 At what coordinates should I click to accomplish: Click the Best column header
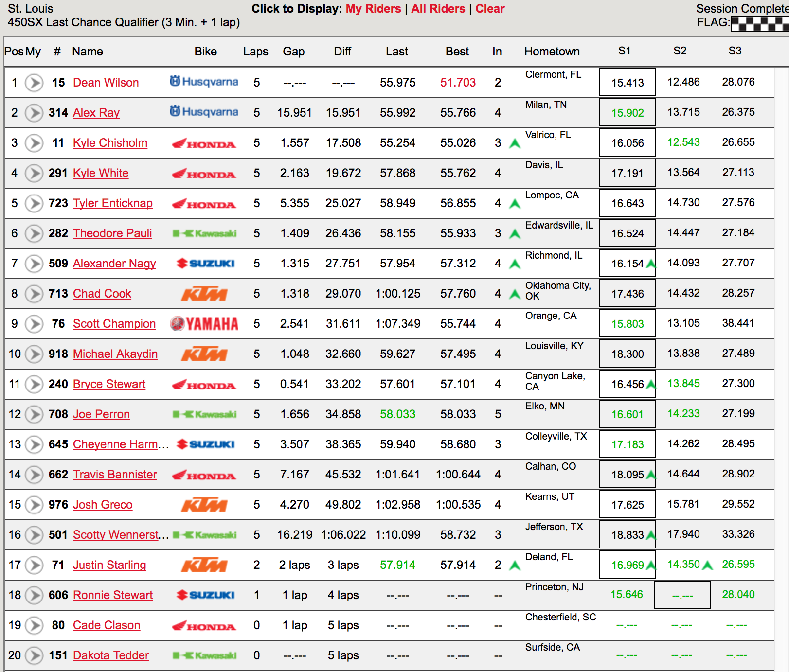tap(457, 52)
